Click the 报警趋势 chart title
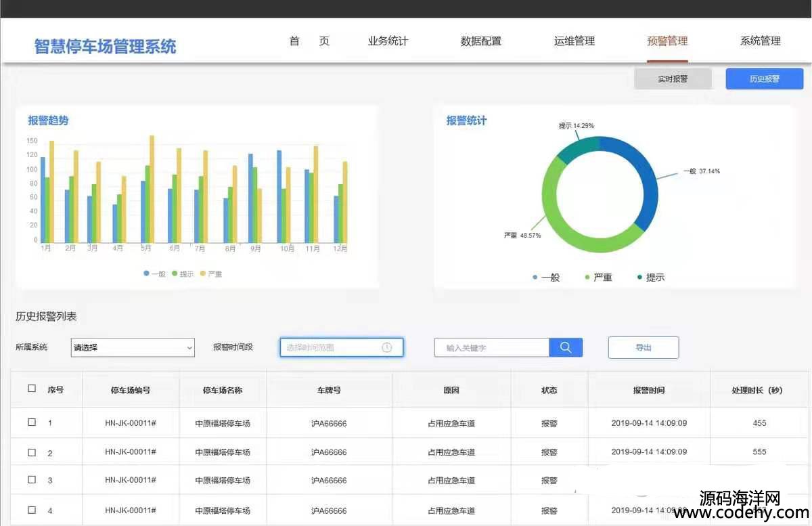 point(48,120)
